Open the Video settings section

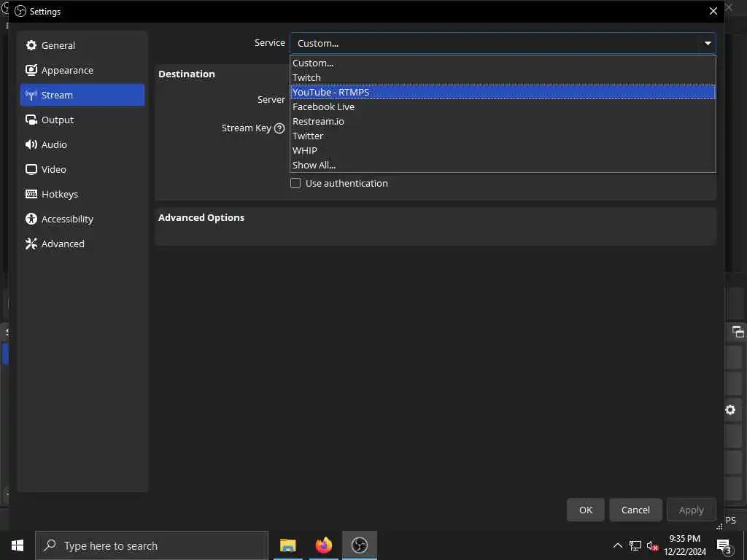[82, 169]
